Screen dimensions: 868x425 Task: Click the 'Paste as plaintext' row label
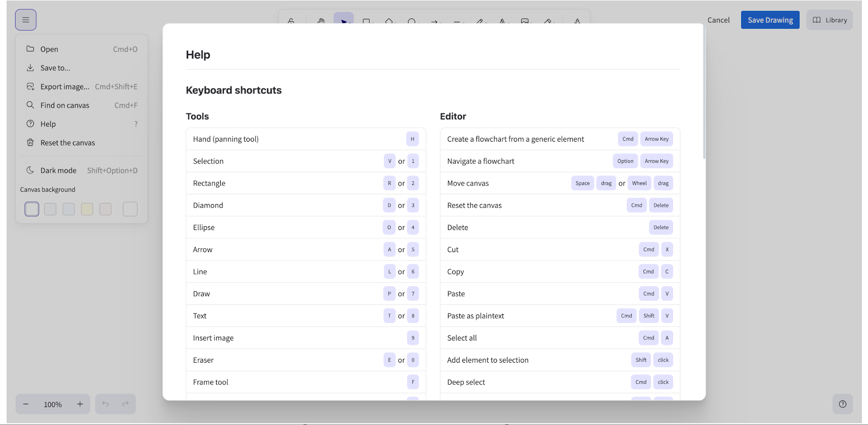pyautogui.click(x=476, y=316)
